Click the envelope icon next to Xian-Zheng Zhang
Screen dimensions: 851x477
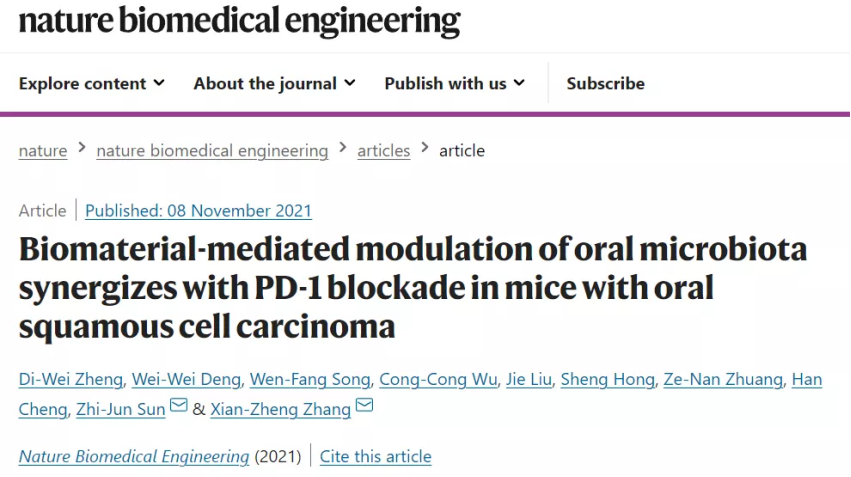[364, 405]
